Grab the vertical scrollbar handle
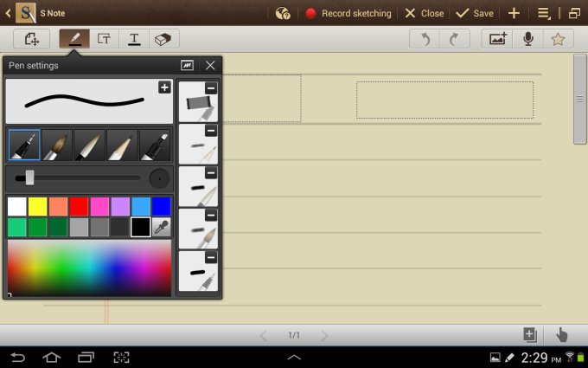The image size is (588, 368). tap(579, 99)
